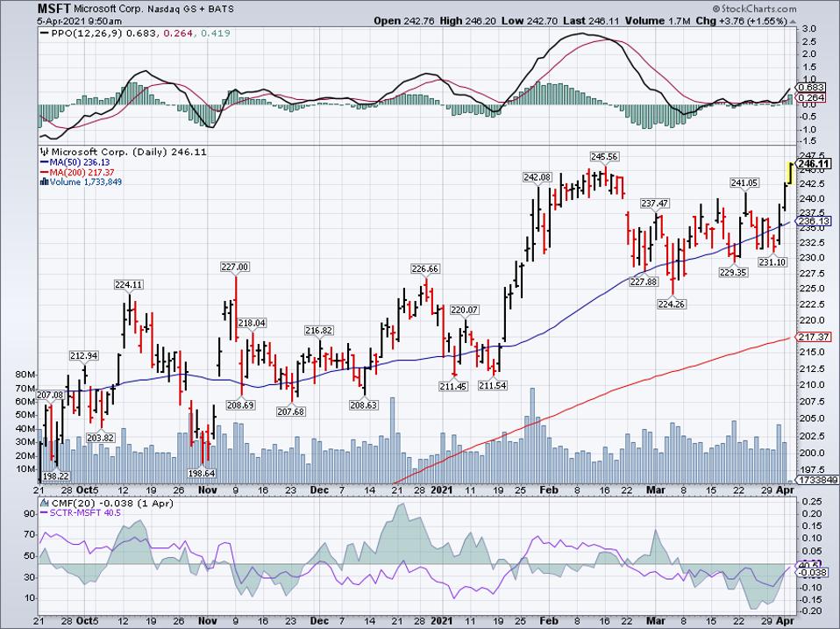The image size is (840, 629).
Task: Click the 208.63 low annotation
Action: tap(363, 405)
